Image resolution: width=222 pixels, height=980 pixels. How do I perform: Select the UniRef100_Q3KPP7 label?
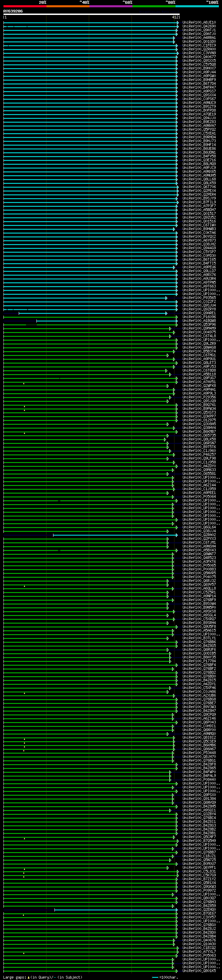click(x=199, y=416)
